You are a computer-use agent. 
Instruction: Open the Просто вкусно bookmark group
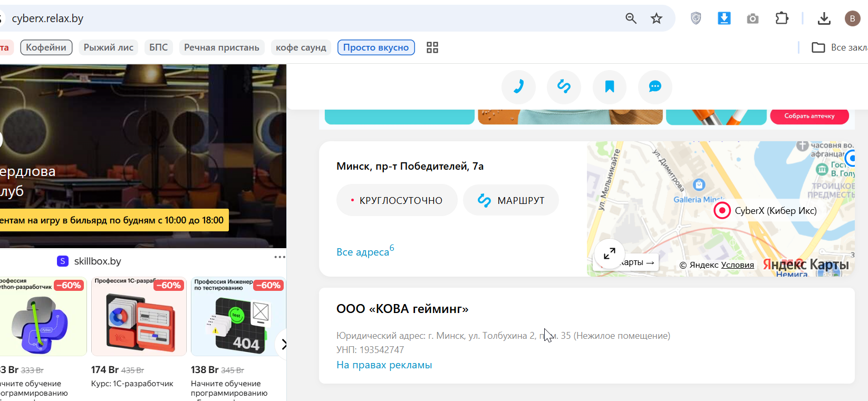[376, 47]
